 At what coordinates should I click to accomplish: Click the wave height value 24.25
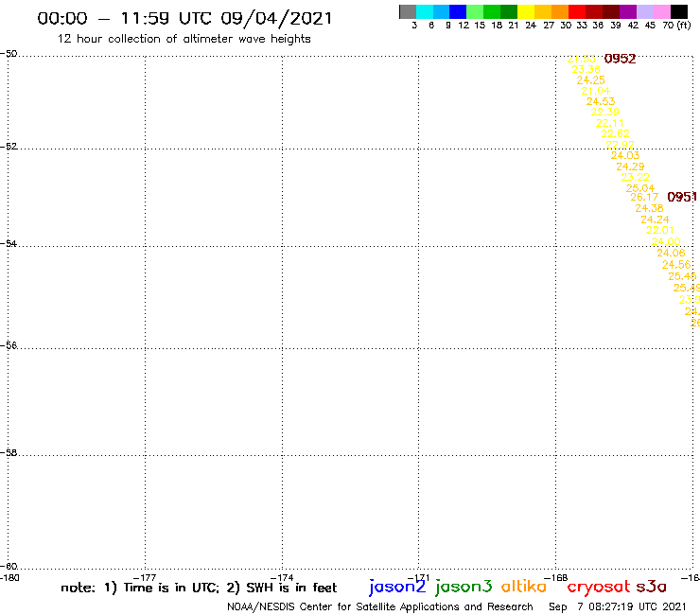pos(590,79)
